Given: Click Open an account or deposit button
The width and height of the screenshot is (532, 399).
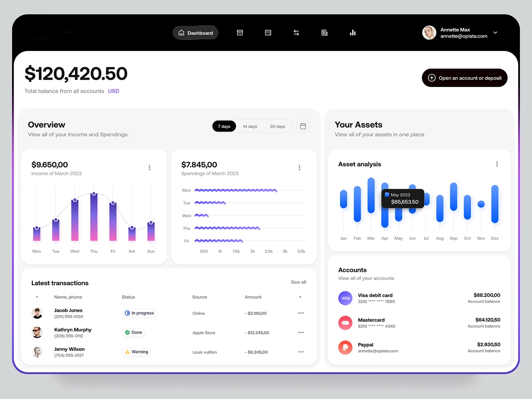Looking at the screenshot, I should tap(465, 78).
